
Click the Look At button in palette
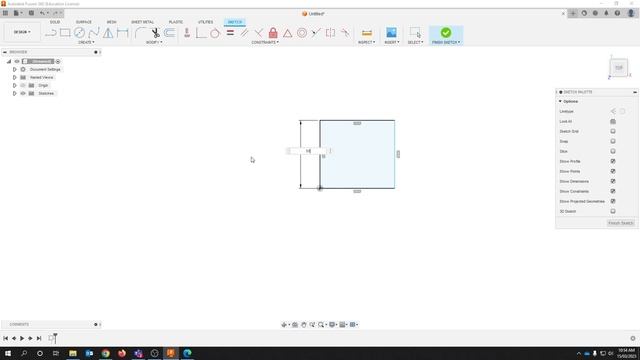point(613,122)
